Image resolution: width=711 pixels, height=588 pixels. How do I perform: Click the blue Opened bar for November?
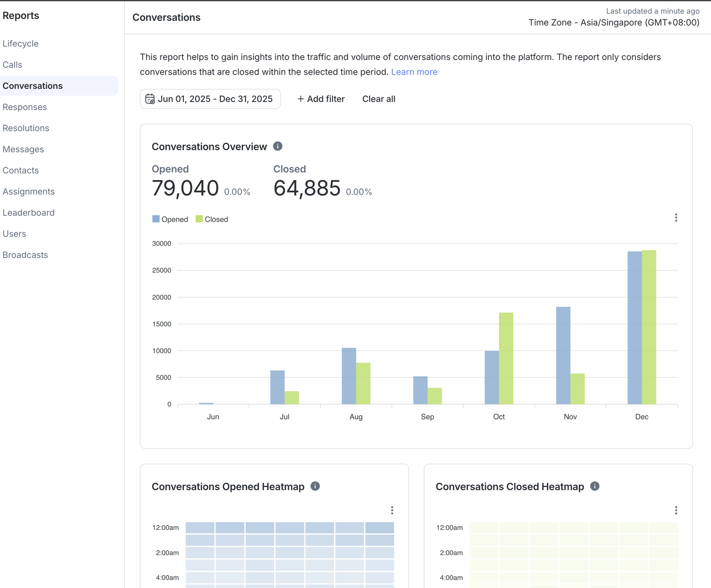coord(563,356)
